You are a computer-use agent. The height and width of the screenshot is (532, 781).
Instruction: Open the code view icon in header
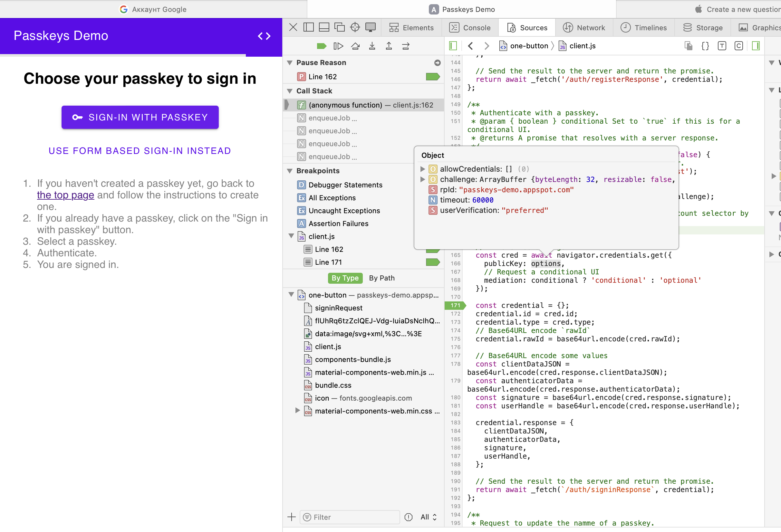264,36
